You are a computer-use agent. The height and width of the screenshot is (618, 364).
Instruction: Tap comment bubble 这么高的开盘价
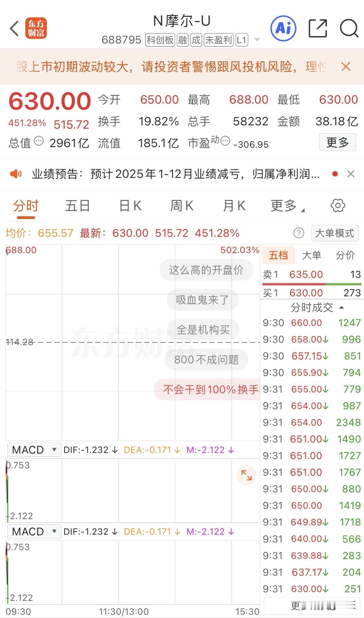coord(206,270)
